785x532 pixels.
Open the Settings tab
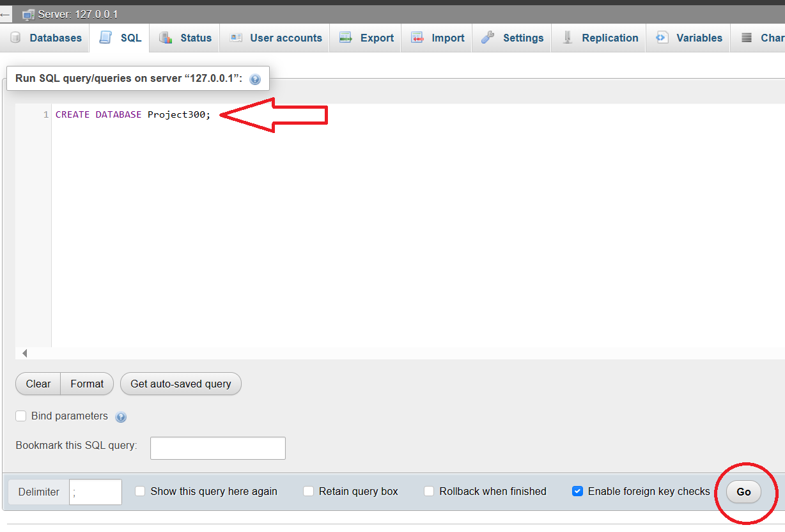click(x=512, y=38)
